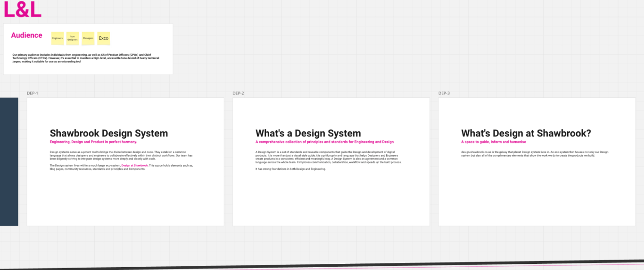Screen dimensions: 644x270
Task: Select the Non designers sticky note
Action: [73, 38]
